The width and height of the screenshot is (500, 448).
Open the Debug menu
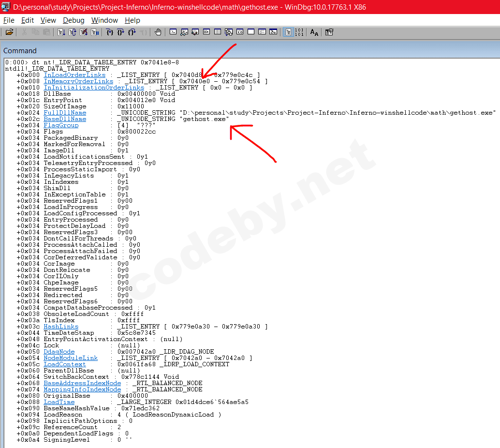(x=74, y=20)
